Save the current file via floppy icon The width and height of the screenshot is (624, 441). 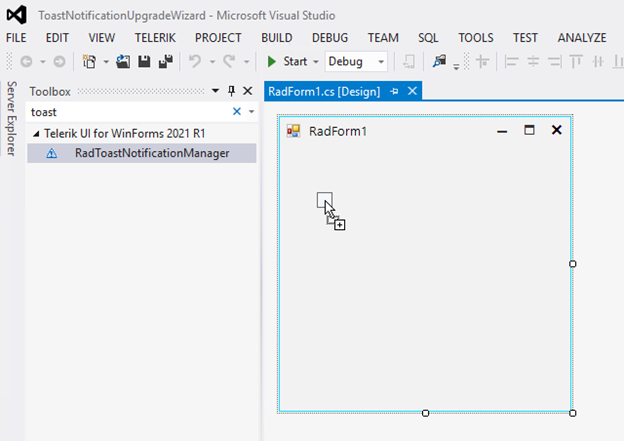pos(144,62)
